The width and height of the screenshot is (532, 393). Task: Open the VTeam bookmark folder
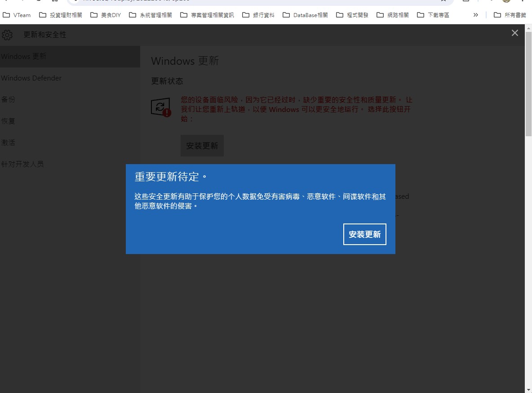[17, 15]
